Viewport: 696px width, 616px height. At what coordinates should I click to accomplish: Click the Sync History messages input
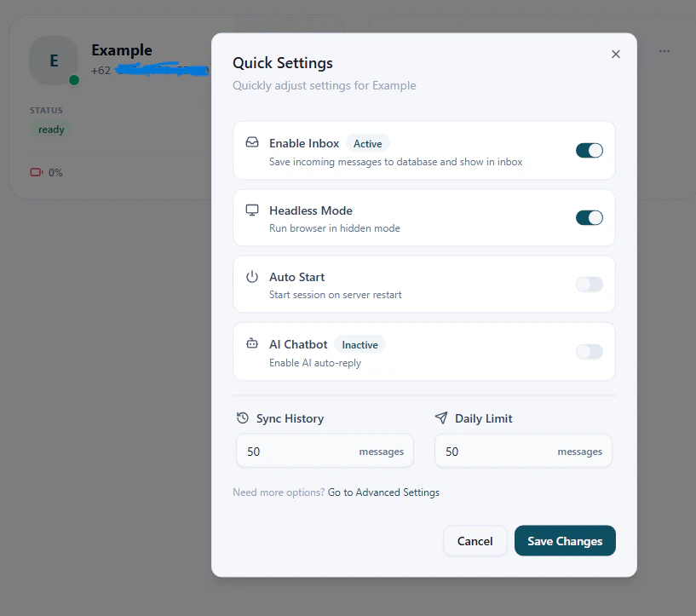324,451
